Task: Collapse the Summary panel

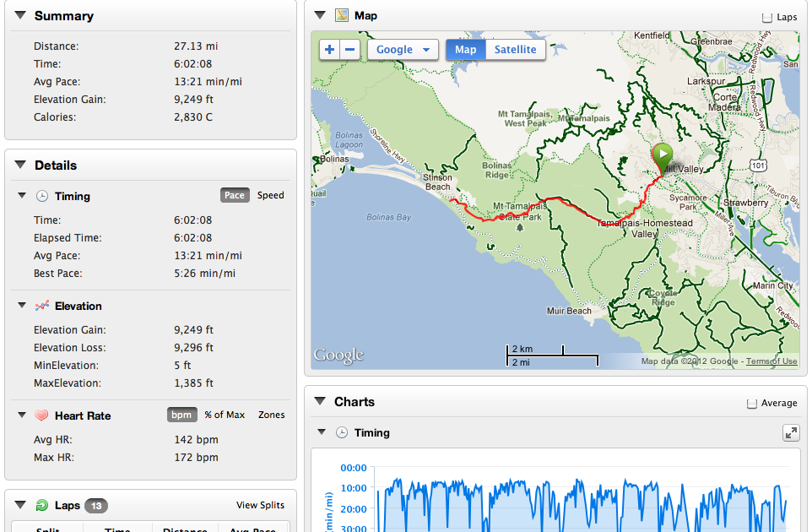Action: tap(20, 15)
